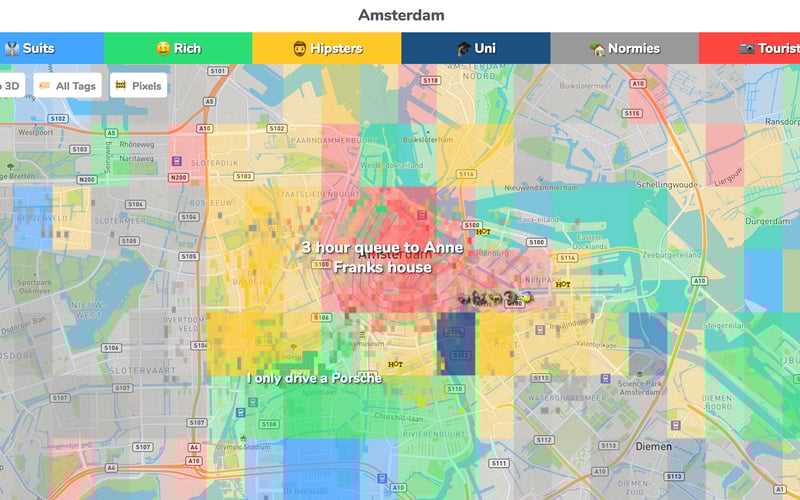Click the Durgerdam place label
Viewport: 800px width, 500px height.
767,221
